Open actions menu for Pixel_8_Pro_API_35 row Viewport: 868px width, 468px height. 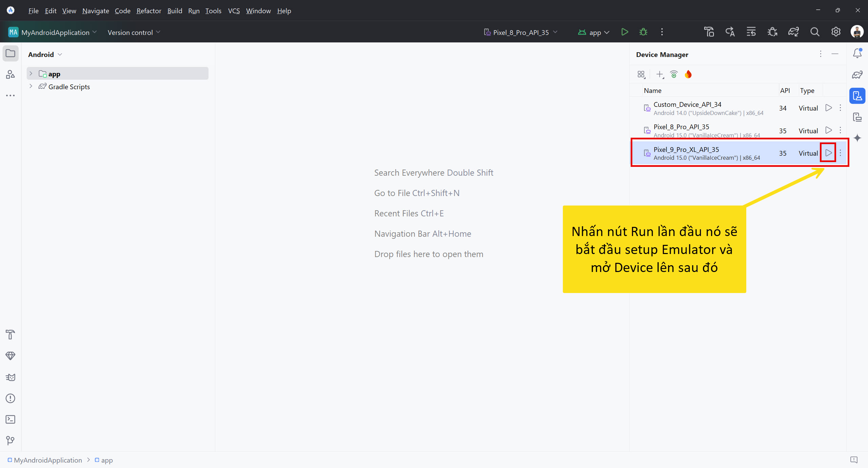pos(840,130)
